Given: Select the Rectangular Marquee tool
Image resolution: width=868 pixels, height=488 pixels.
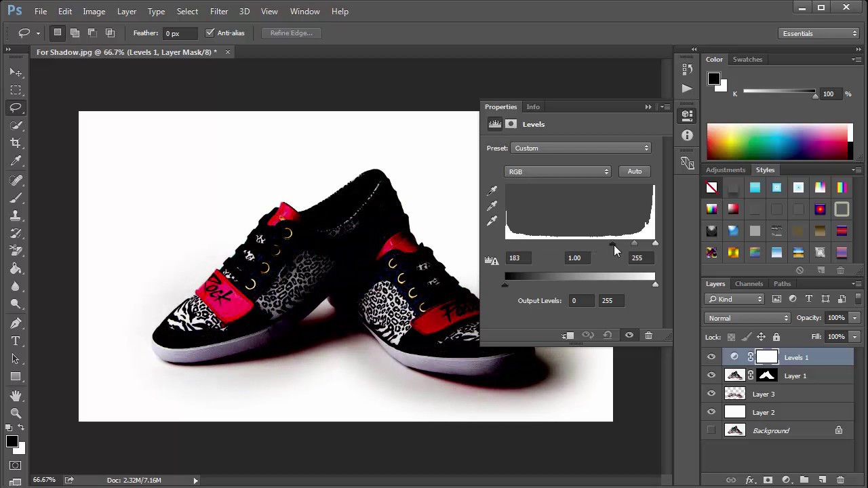Looking at the screenshot, I should [x=16, y=89].
